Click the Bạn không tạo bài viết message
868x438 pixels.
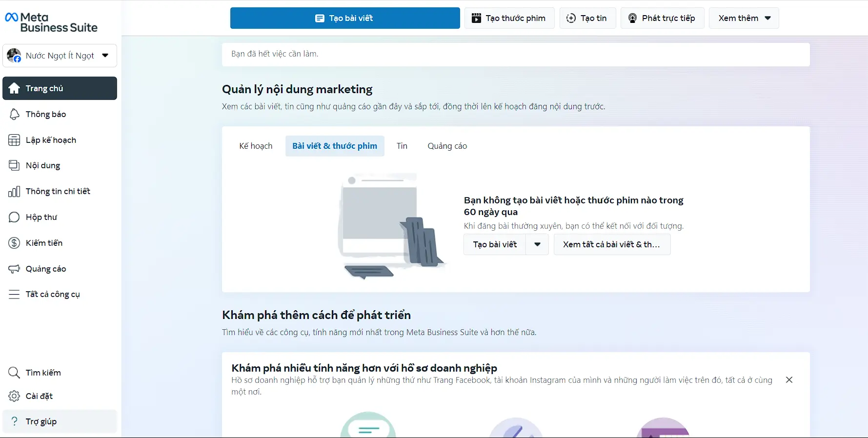(573, 206)
